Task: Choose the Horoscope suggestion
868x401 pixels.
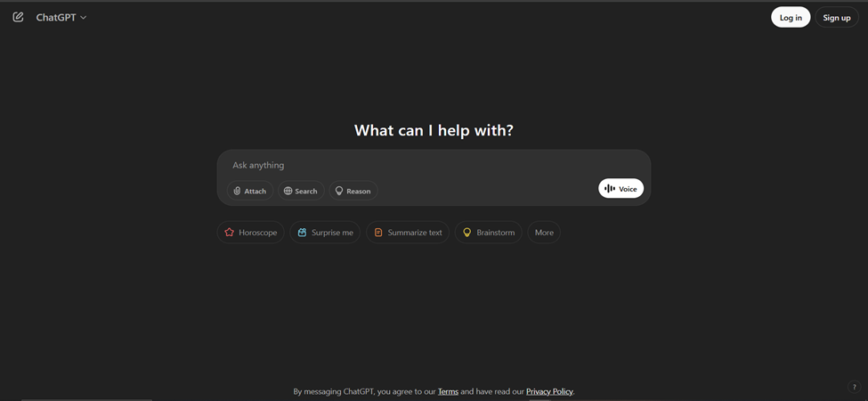Action: click(250, 233)
